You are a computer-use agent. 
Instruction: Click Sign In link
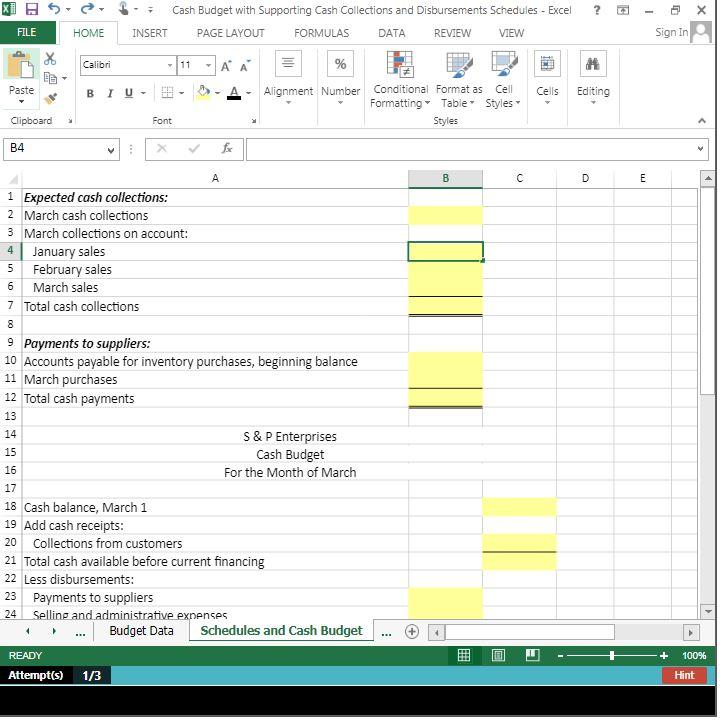[x=672, y=32]
